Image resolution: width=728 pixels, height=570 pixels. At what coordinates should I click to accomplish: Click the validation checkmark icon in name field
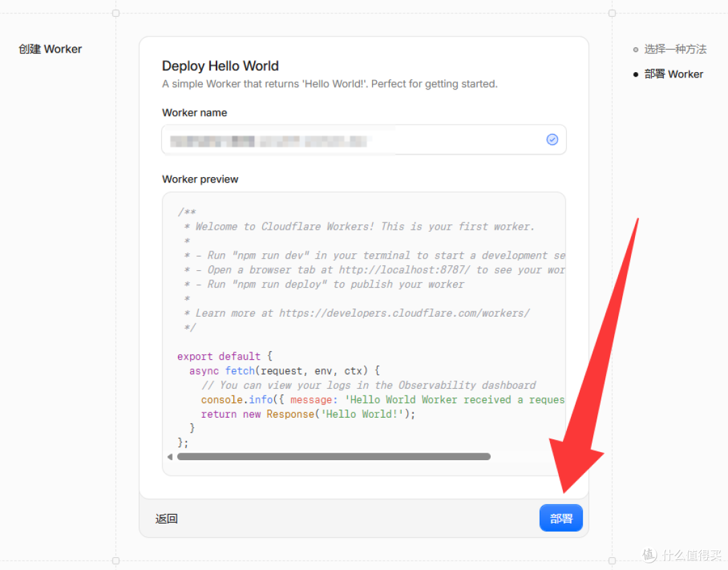pyautogui.click(x=552, y=139)
